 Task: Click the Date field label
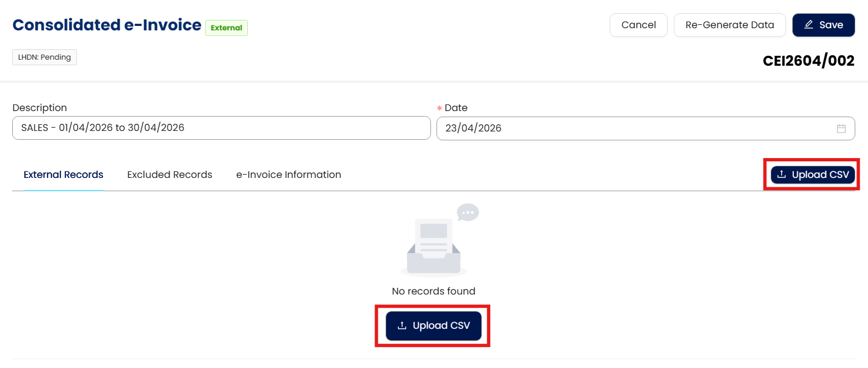(456, 108)
